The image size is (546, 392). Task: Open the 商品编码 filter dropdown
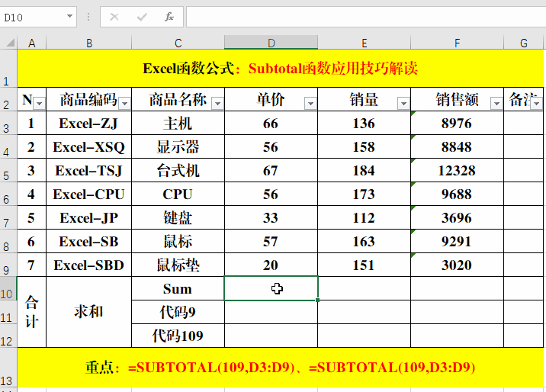(x=124, y=104)
